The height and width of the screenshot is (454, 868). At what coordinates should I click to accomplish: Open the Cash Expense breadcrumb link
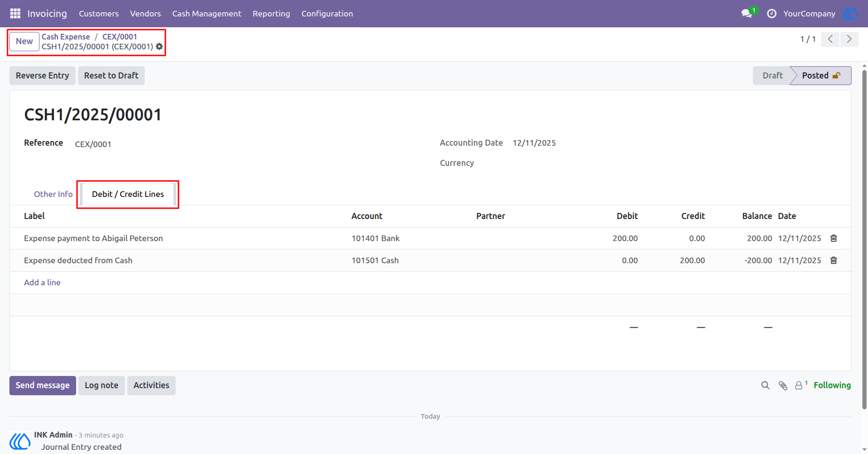(x=66, y=37)
